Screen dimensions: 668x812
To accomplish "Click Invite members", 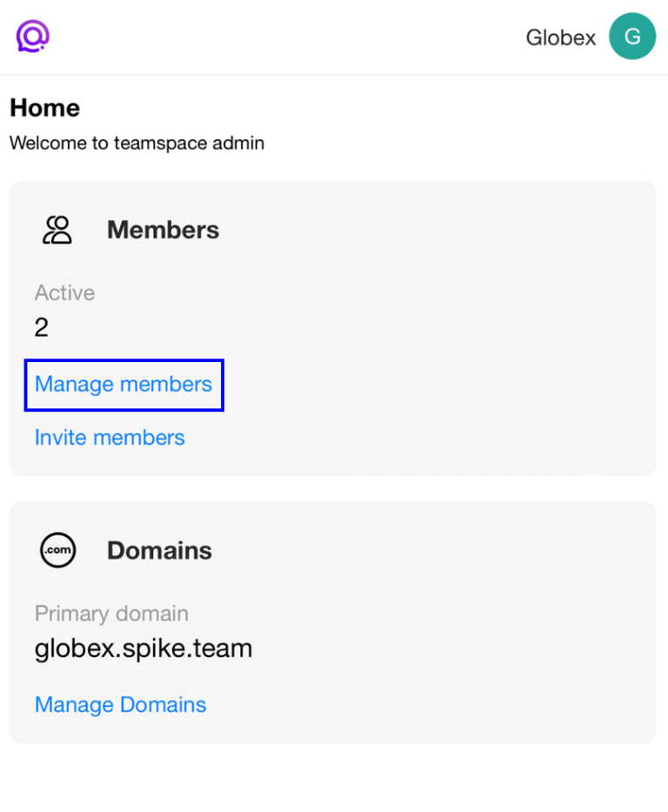I will [110, 438].
